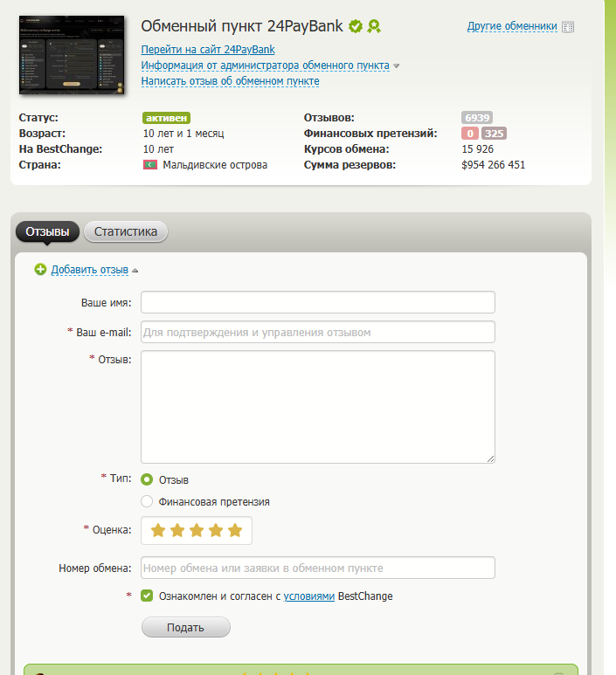
Task: Click the green verified checkmark badge
Action: (x=356, y=26)
